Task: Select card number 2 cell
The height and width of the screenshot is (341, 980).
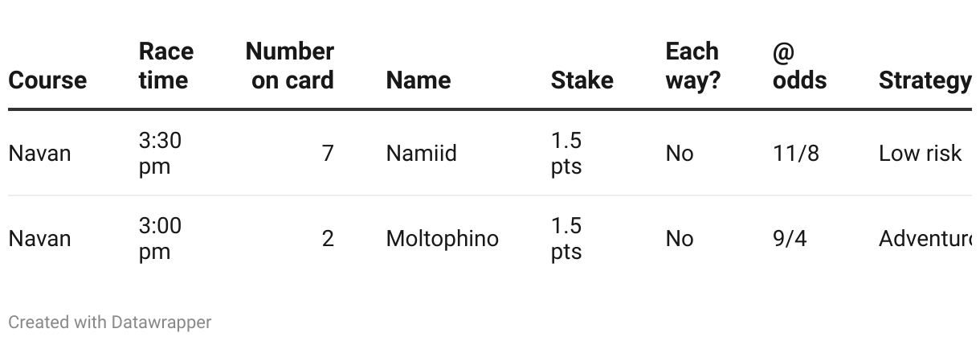Action: (328, 239)
